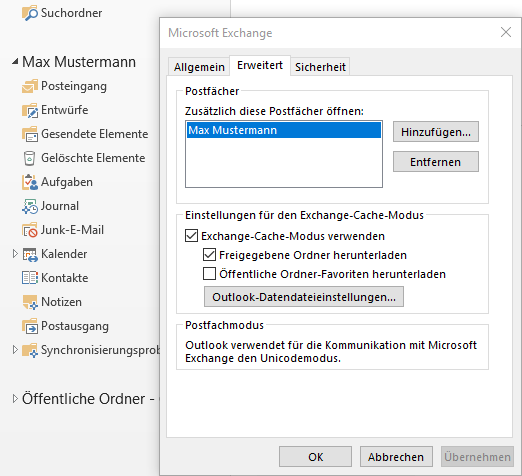
Task: Click the Postausgang outbox icon
Action: 30,326
